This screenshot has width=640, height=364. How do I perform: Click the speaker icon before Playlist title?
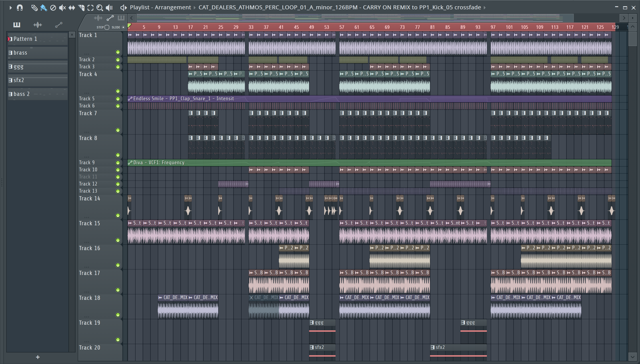(123, 8)
